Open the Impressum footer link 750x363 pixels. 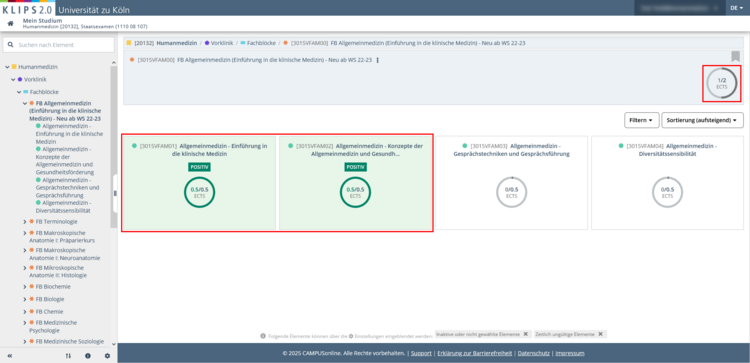pos(570,353)
